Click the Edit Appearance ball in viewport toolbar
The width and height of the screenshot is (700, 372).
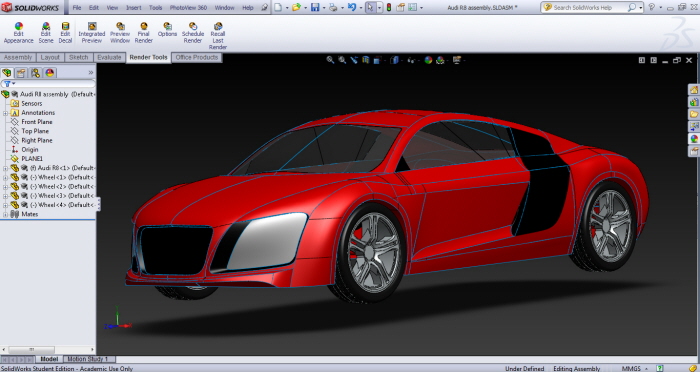point(428,60)
